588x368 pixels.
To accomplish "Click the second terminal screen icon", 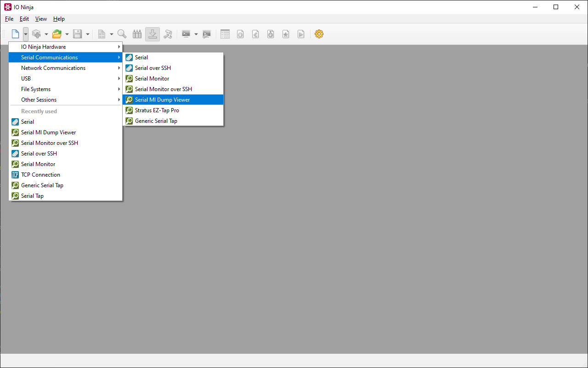I will click(x=207, y=34).
